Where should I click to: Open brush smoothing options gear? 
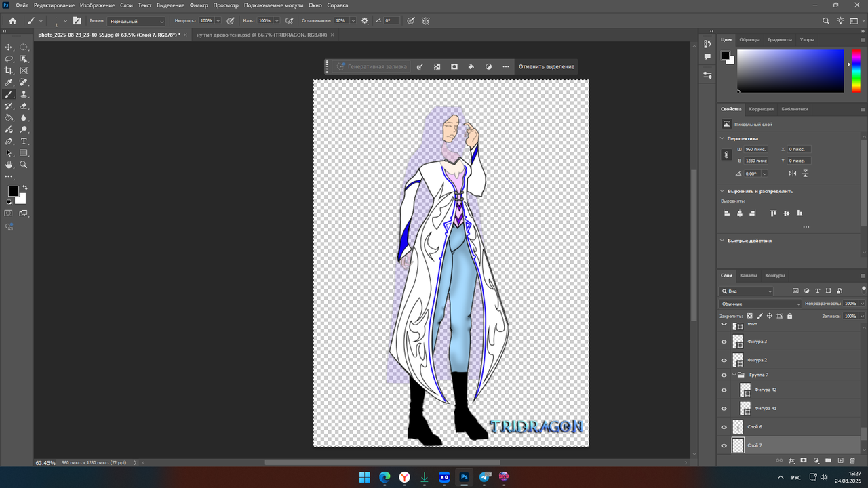[x=365, y=21]
